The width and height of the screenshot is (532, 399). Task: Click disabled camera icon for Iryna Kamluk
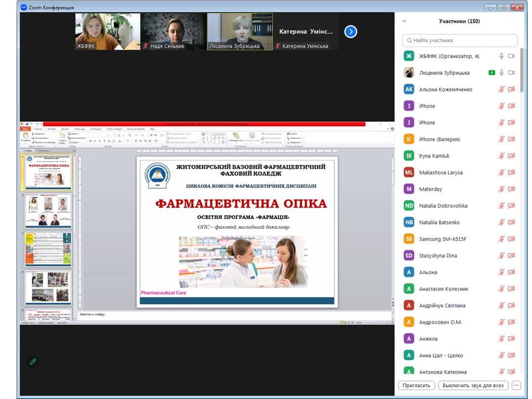point(511,156)
